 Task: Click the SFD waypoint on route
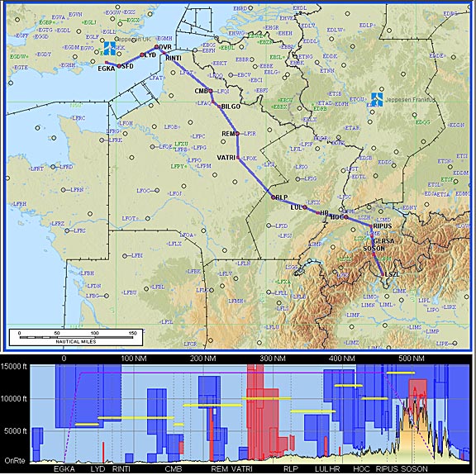pyautogui.click(x=119, y=66)
